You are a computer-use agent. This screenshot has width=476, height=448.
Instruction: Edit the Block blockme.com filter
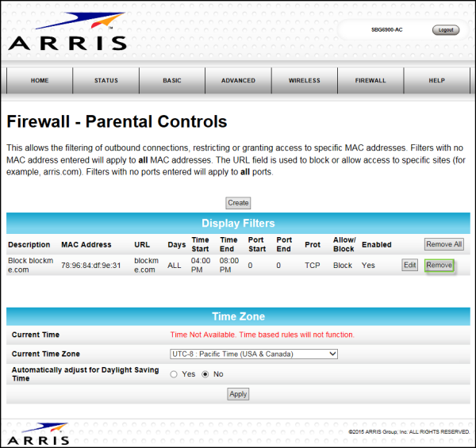pos(409,265)
